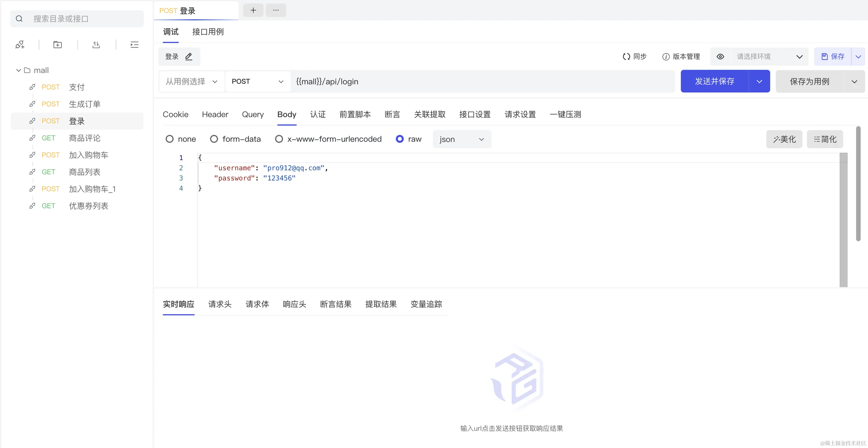Viewport: 868px width, 448px height.
Task: Switch to the Header tab
Action: coord(215,115)
